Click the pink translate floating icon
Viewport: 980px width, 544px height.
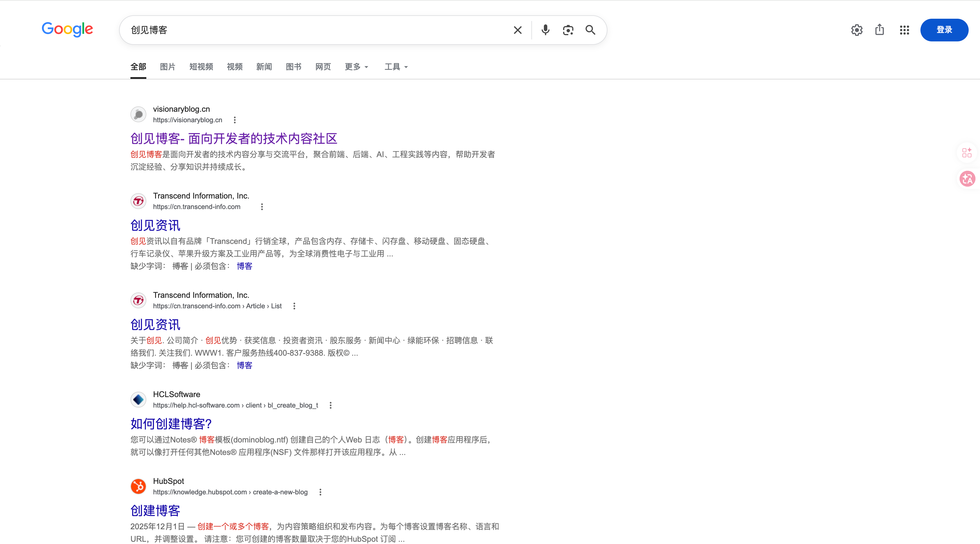click(968, 179)
